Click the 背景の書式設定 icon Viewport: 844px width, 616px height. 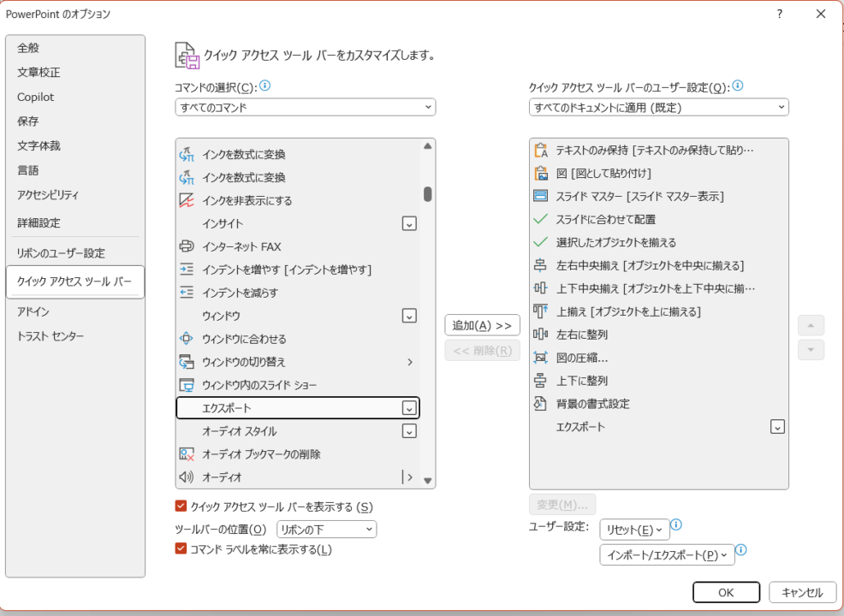pos(540,404)
